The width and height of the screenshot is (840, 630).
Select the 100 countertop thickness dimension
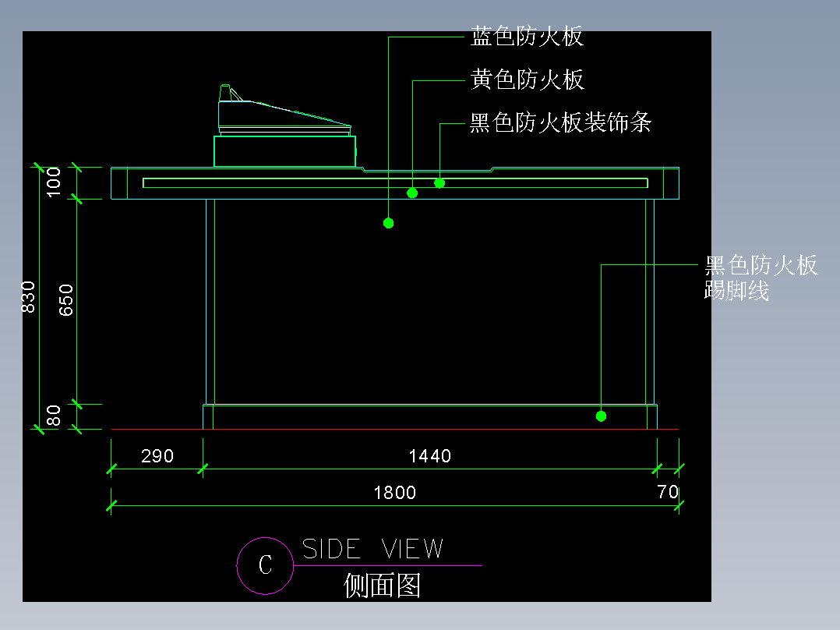click(x=54, y=182)
